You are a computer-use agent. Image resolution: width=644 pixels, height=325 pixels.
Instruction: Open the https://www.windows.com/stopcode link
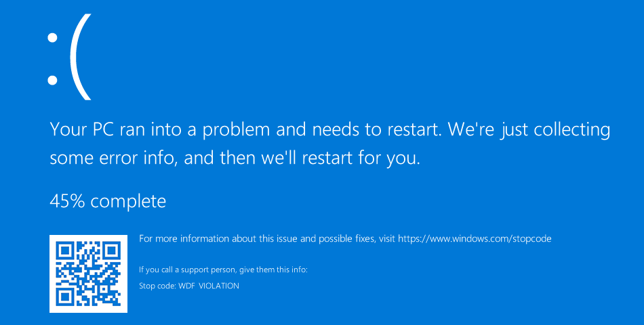pos(475,239)
